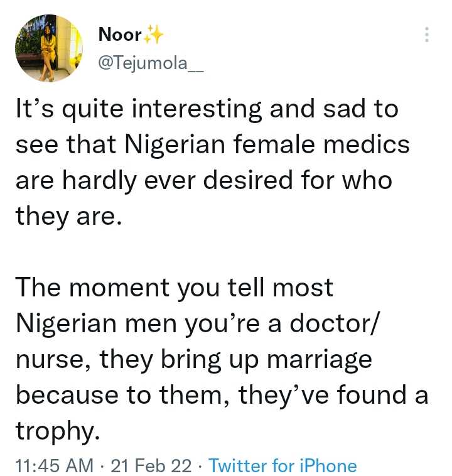Open the three-dot more options menu

click(x=428, y=35)
